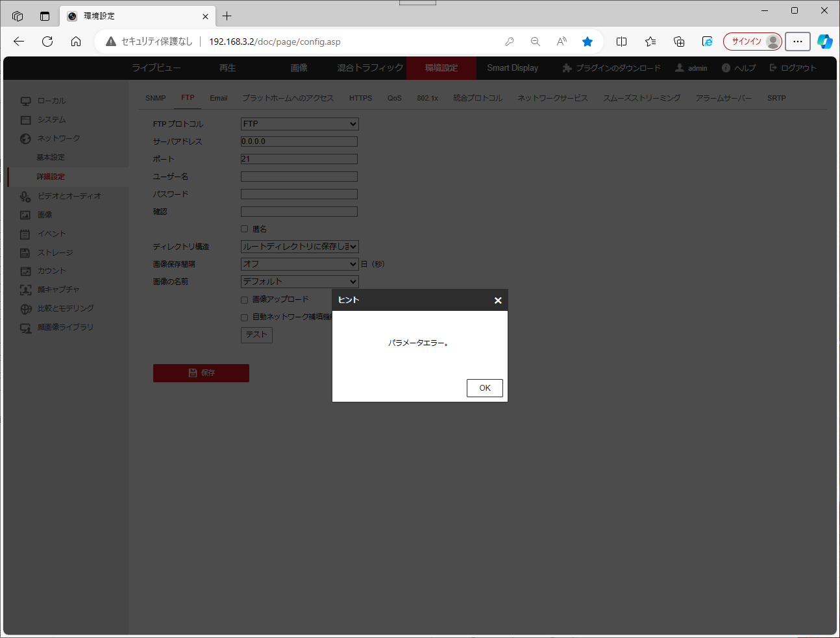This screenshot has width=840, height=638.
Task: Open Copilot sidebar icon
Action: coord(825,42)
